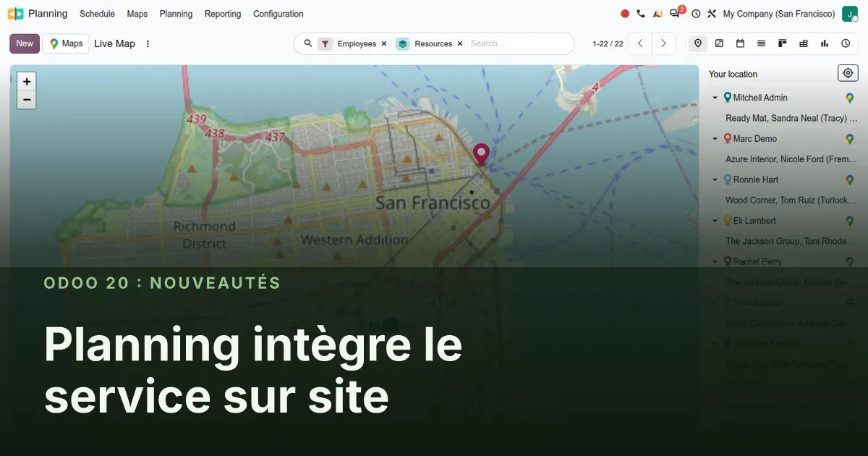Click the red map pin marker
The width and height of the screenshot is (868, 456).
pos(481,155)
